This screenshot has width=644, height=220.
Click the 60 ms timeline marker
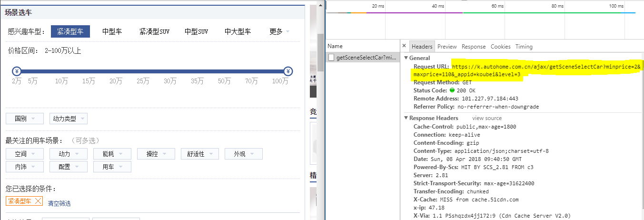tap(497, 6)
